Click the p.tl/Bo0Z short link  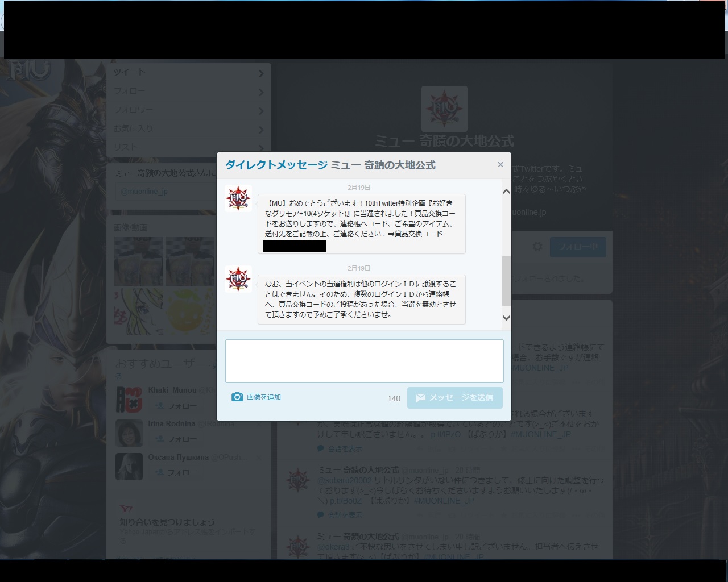[346, 501]
